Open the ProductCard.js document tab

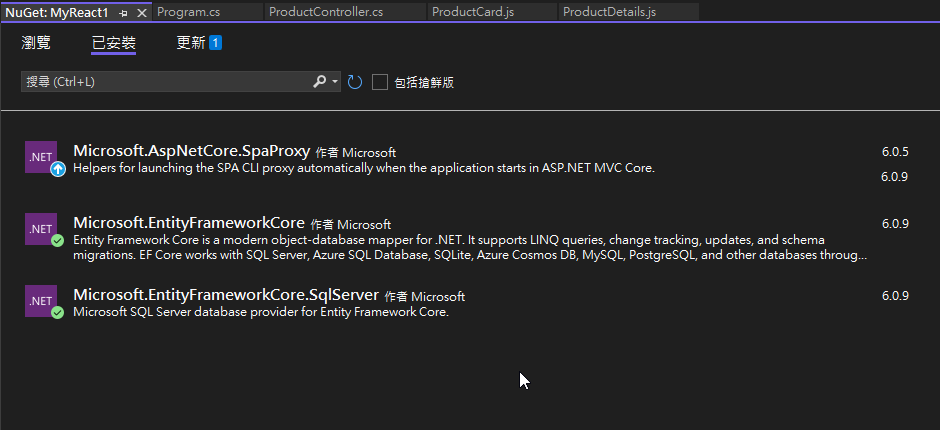click(493, 12)
